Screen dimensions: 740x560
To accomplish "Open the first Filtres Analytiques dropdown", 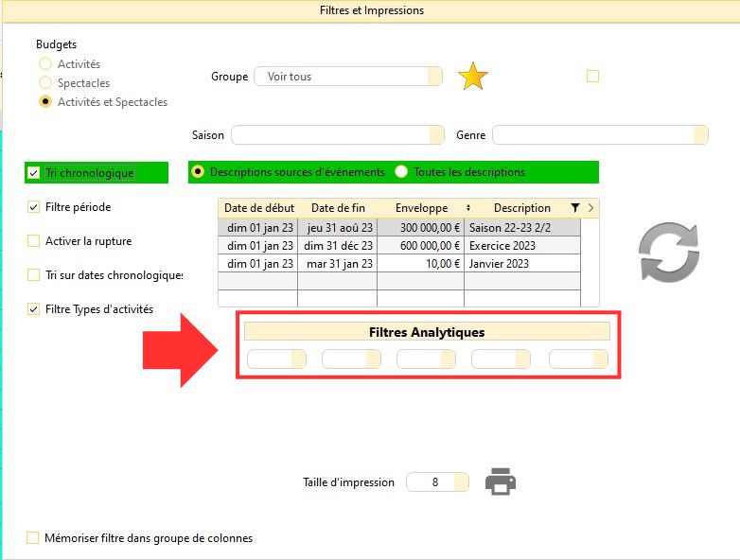I will pyautogui.click(x=276, y=359).
